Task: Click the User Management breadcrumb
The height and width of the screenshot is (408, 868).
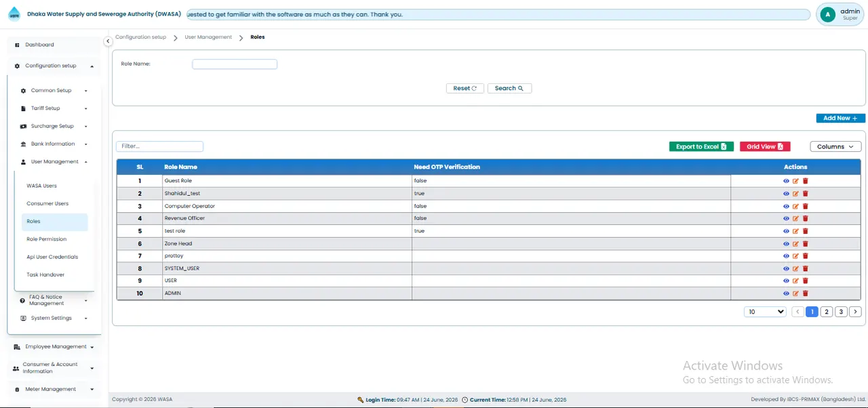Action: pos(208,37)
